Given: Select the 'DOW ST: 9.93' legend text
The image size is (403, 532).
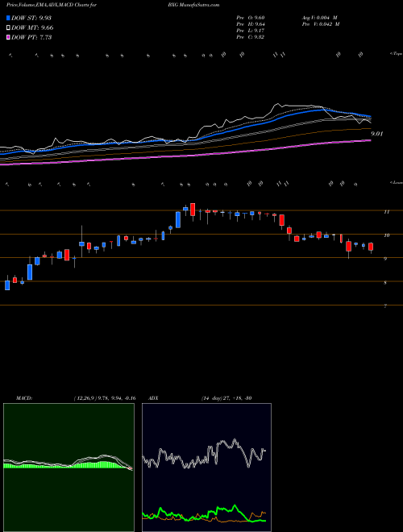Looking at the screenshot, I should click(x=31, y=18).
